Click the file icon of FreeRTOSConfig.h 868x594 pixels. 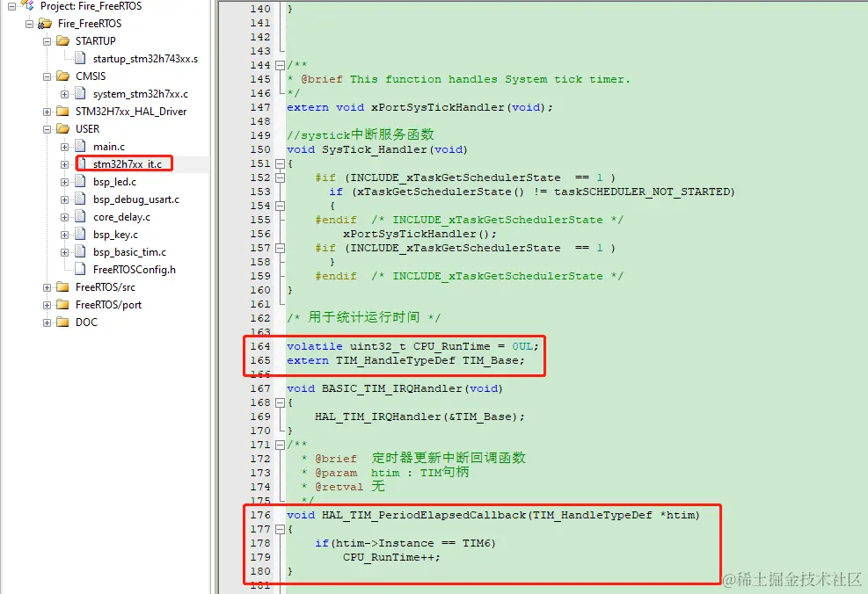[x=81, y=269]
